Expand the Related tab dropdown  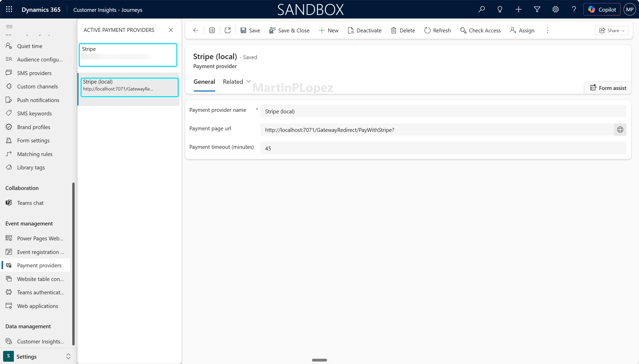pos(237,82)
